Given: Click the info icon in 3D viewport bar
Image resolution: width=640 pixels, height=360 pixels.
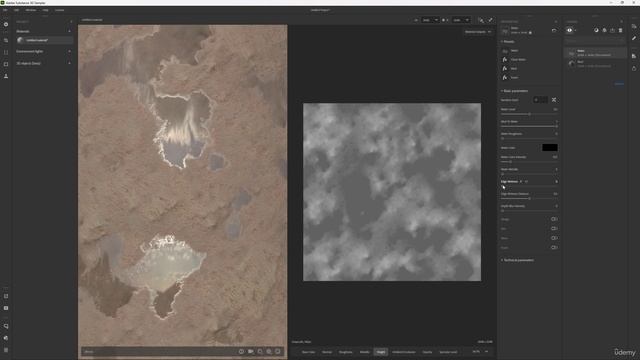Looking at the screenshot, I should [x=241, y=351].
